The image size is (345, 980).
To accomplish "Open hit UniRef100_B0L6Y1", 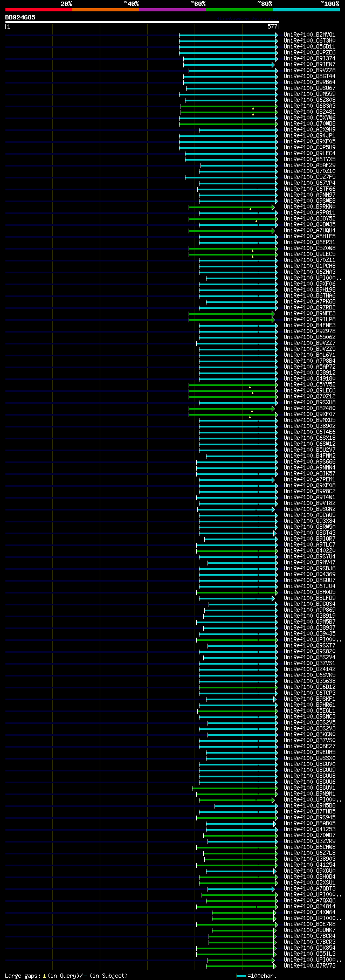I will tap(309, 355).
